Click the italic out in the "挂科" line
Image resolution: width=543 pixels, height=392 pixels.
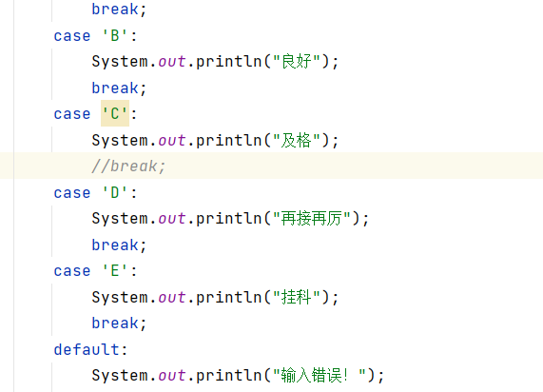pos(172,298)
